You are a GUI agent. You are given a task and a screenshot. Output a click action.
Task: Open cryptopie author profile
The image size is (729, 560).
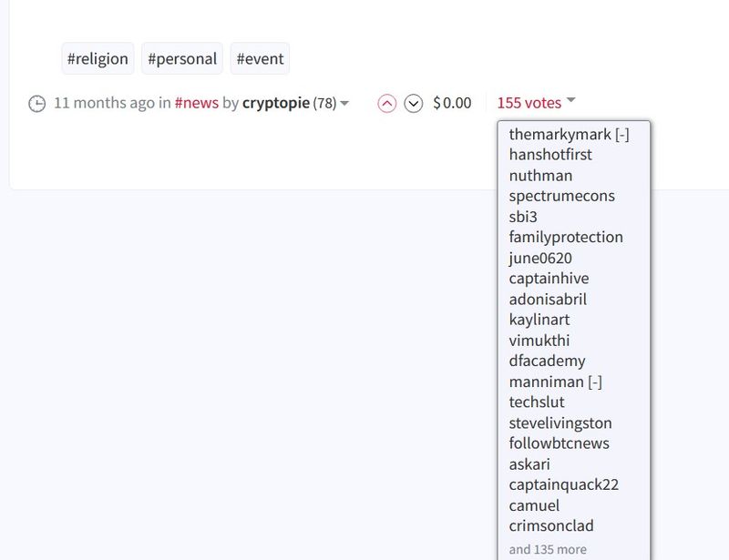click(275, 103)
